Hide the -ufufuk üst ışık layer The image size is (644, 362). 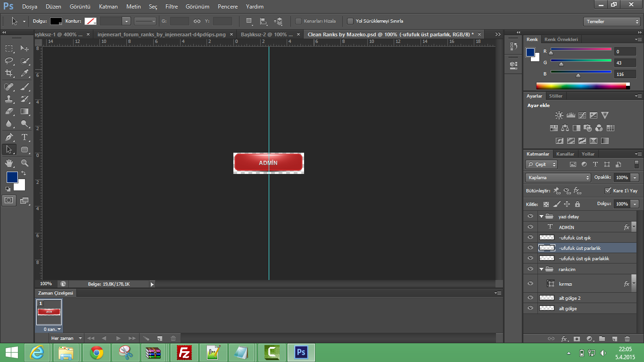point(530,238)
